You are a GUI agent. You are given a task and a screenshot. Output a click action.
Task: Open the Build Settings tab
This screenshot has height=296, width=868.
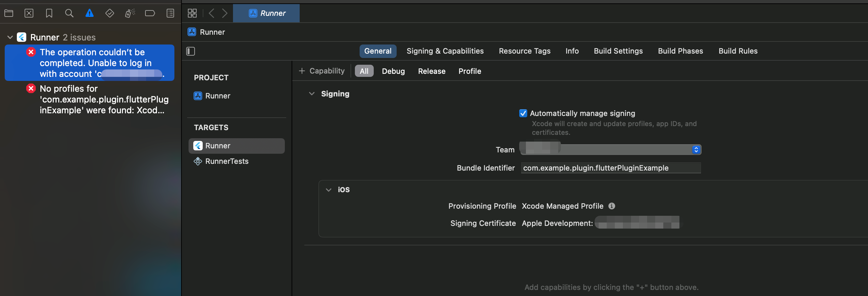coord(618,51)
